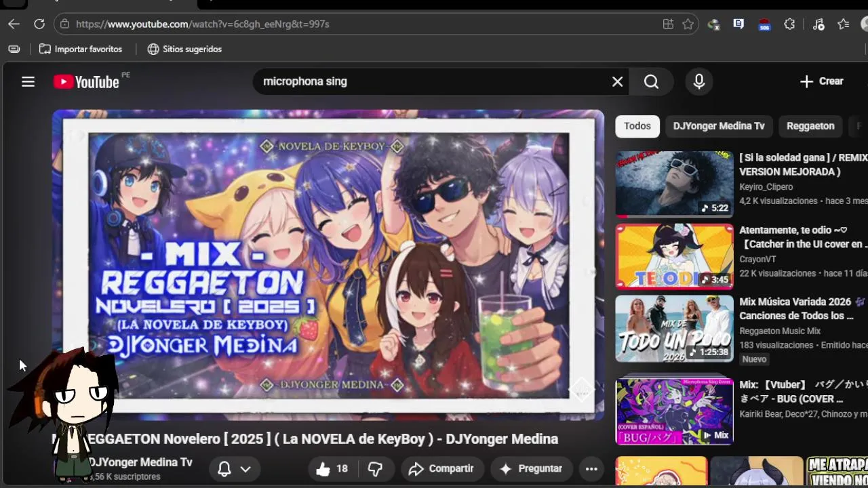Viewport: 868px width, 488px height.
Task: Open Reggaeton Music Mix channel name
Action: [x=780, y=331]
